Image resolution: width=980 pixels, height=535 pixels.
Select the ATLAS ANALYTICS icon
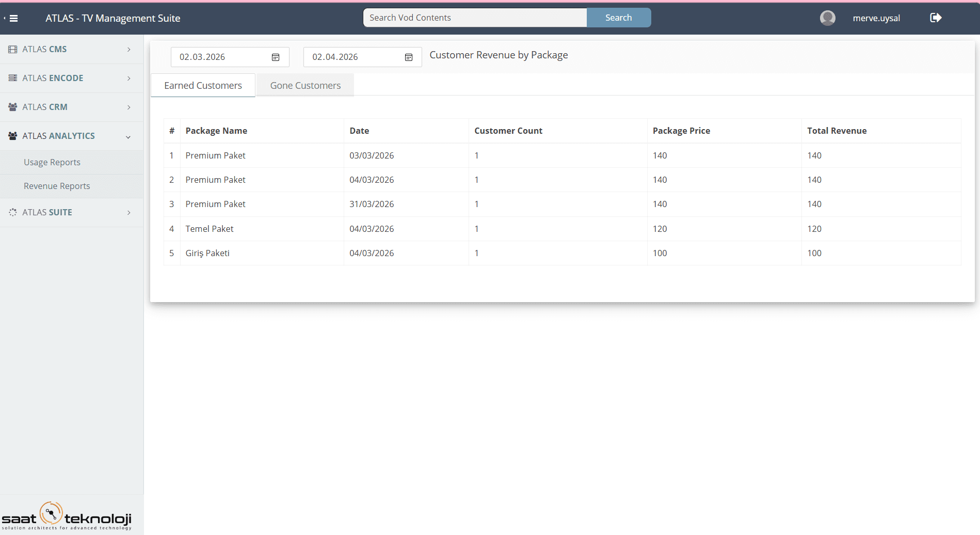click(x=12, y=135)
